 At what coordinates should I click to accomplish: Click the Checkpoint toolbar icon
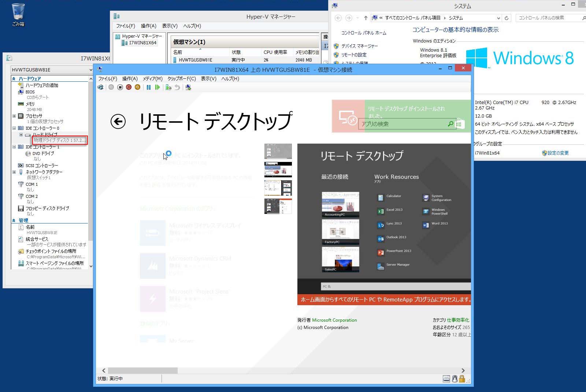[x=168, y=87]
